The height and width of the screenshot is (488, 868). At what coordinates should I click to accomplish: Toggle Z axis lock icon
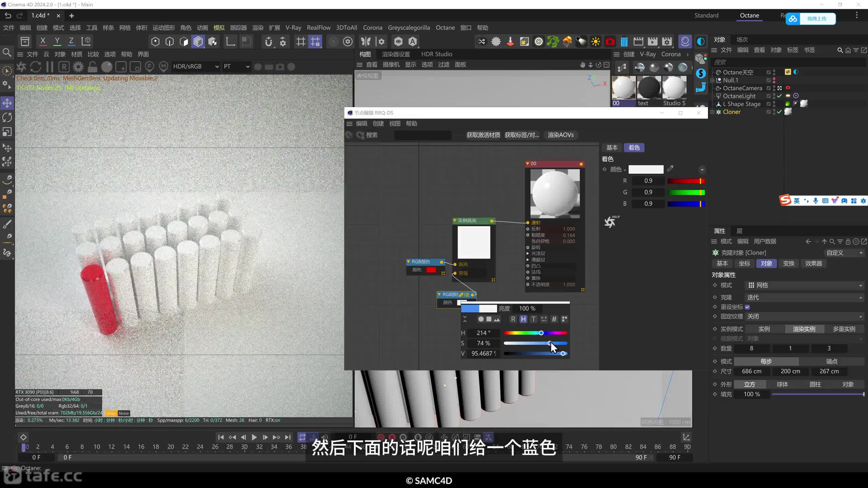point(71,41)
